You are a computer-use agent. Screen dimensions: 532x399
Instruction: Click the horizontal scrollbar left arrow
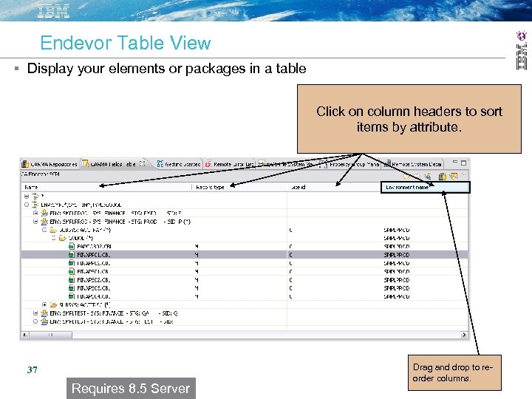click(24, 335)
